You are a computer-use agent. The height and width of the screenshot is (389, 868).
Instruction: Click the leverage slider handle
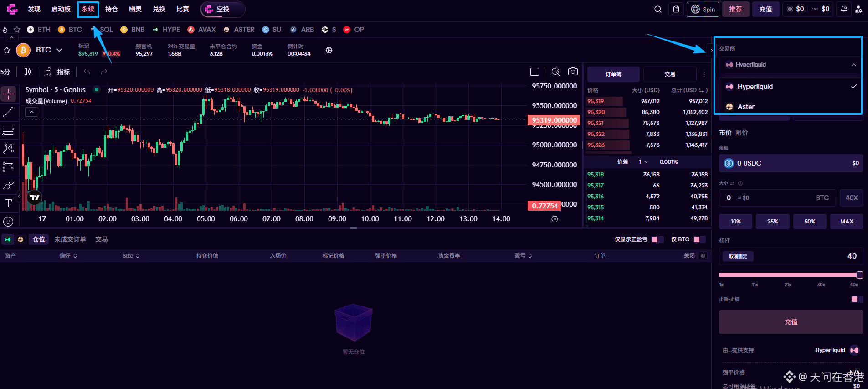click(860, 275)
